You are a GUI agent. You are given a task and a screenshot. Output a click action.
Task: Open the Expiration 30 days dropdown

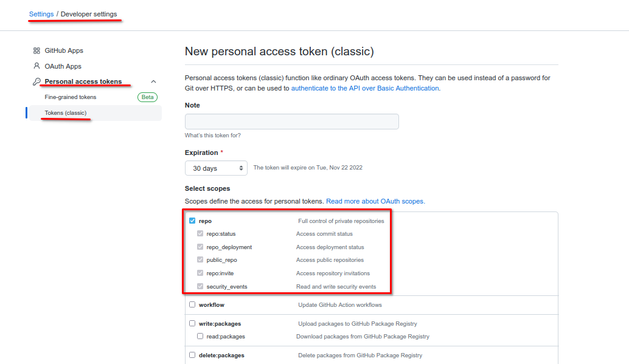click(216, 168)
